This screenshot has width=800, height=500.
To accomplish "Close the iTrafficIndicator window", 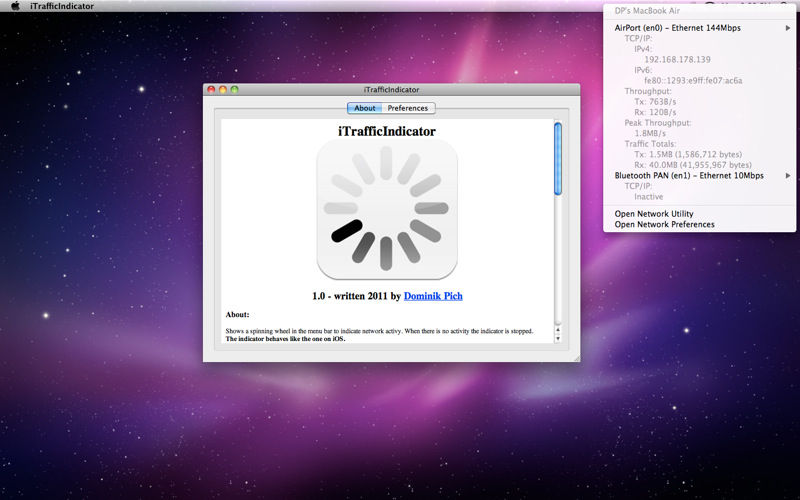I will (x=211, y=90).
